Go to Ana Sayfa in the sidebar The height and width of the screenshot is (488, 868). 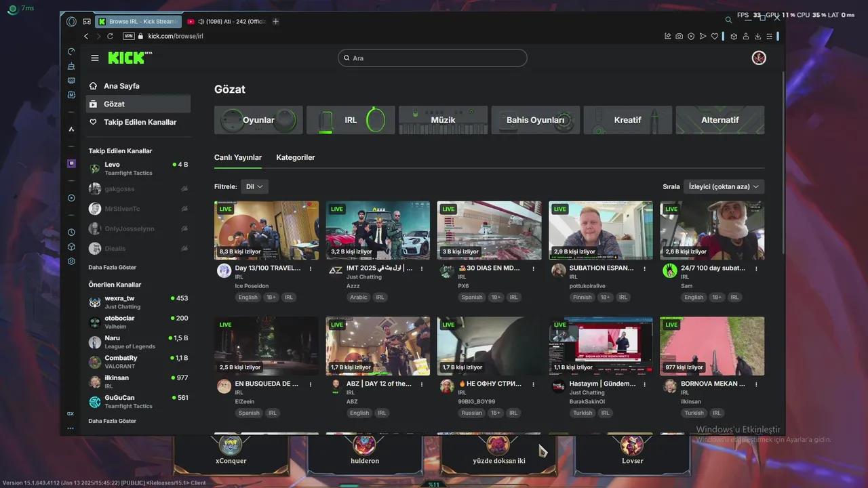tap(138, 86)
